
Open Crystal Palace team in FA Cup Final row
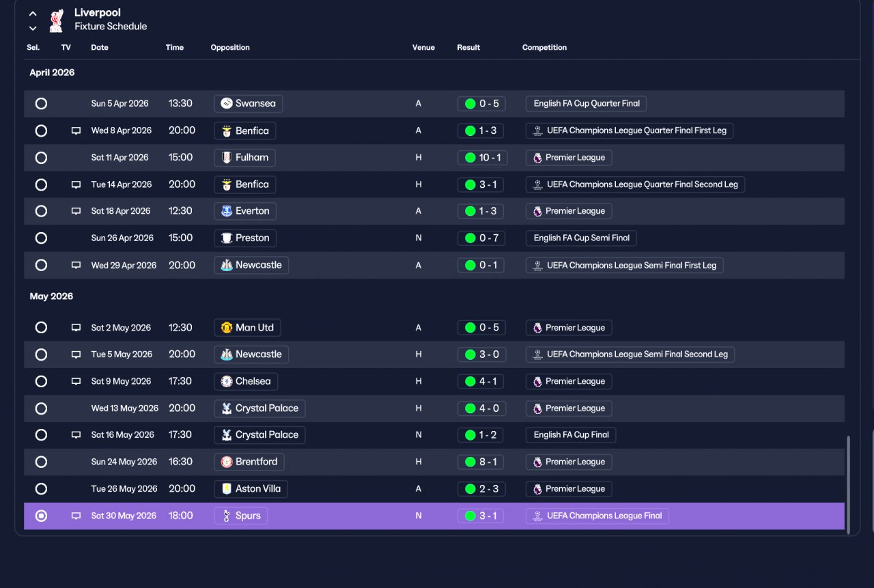coord(260,435)
